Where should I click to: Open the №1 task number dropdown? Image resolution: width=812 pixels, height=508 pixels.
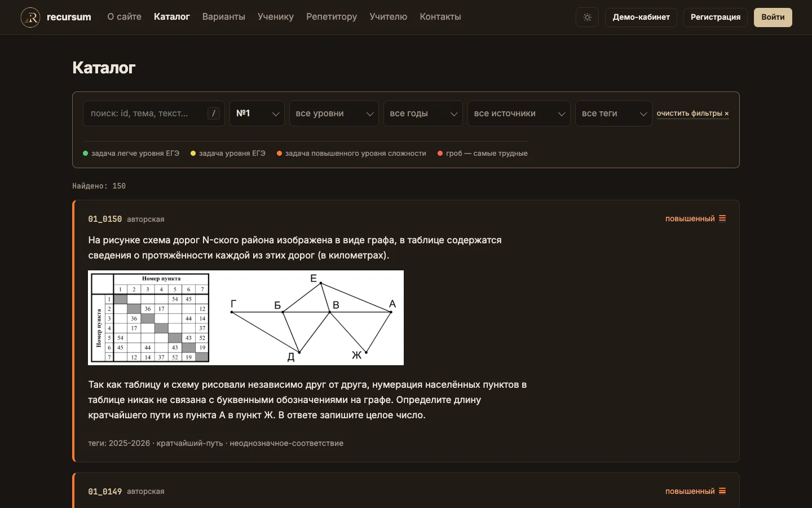257,113
